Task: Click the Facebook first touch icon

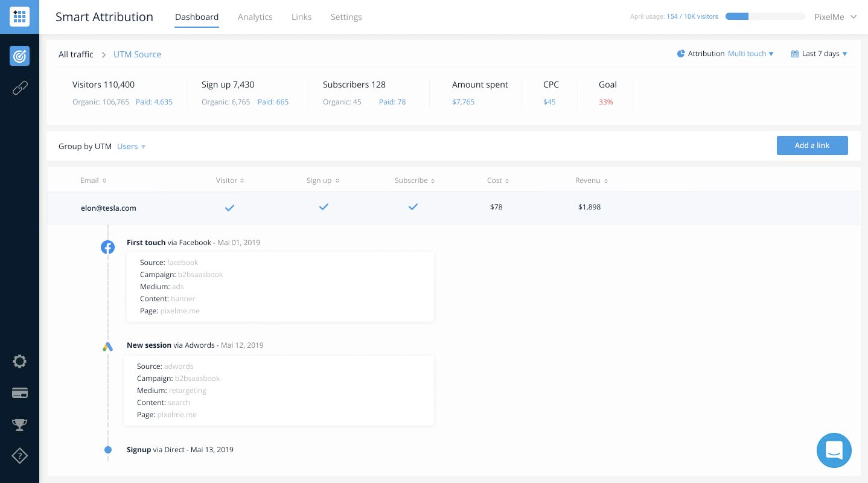Action: click(x=107, y=247)
